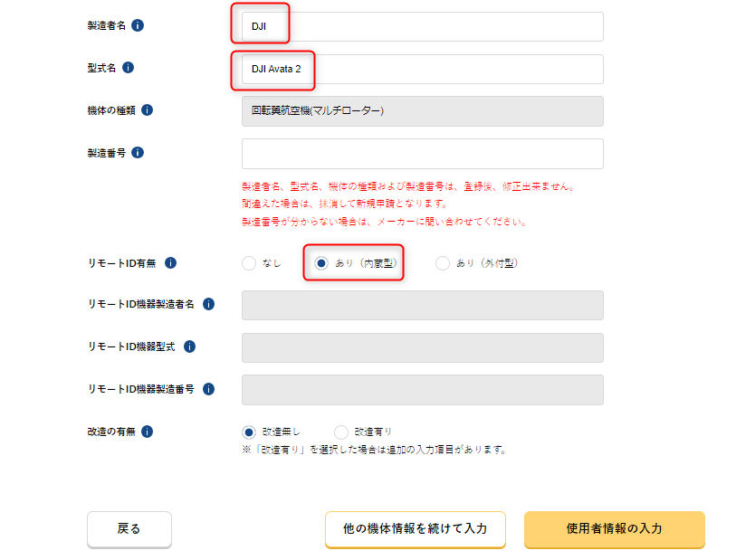
Task: Click 他の機体情報を続けて入力 button
Action: pos(416,528)
